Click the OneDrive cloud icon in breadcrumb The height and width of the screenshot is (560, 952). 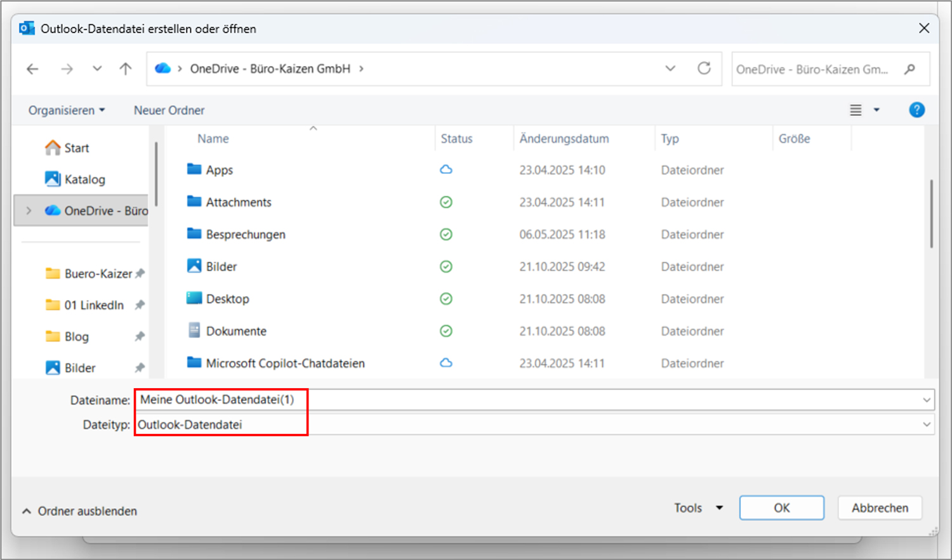162,68
